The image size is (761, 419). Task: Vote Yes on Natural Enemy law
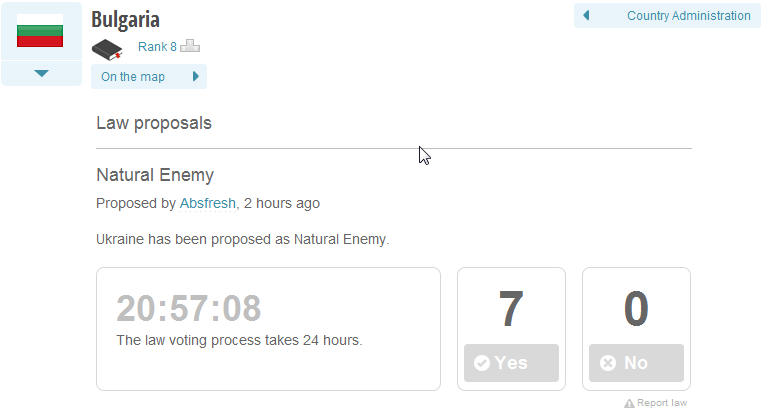(511, 363)
